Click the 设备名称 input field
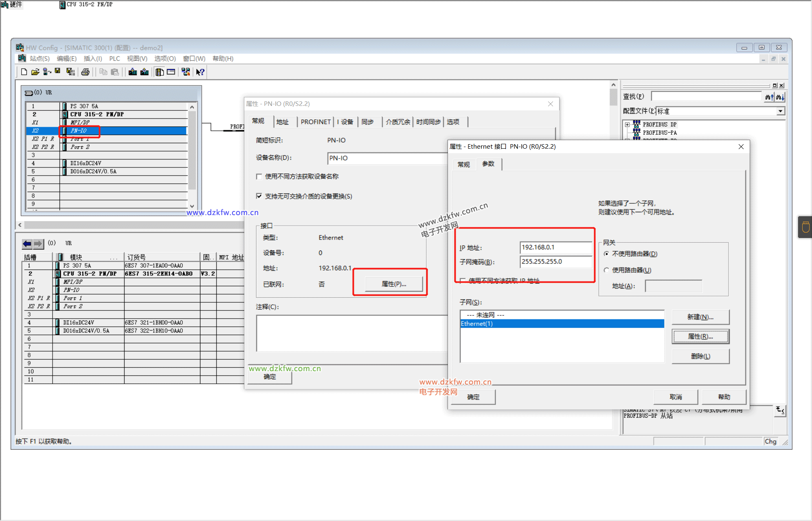This screenshot has width=812, height=521. point(387,158)
